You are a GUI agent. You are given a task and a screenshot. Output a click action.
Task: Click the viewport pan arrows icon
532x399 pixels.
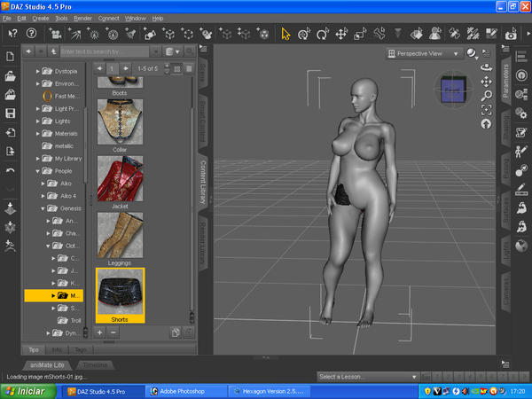click(486, 82)
